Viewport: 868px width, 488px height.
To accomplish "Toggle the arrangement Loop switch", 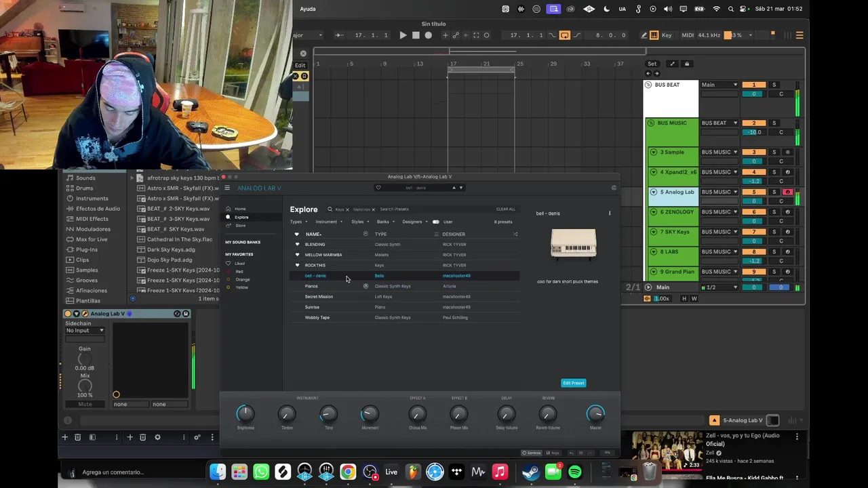I will click(564, 35).
